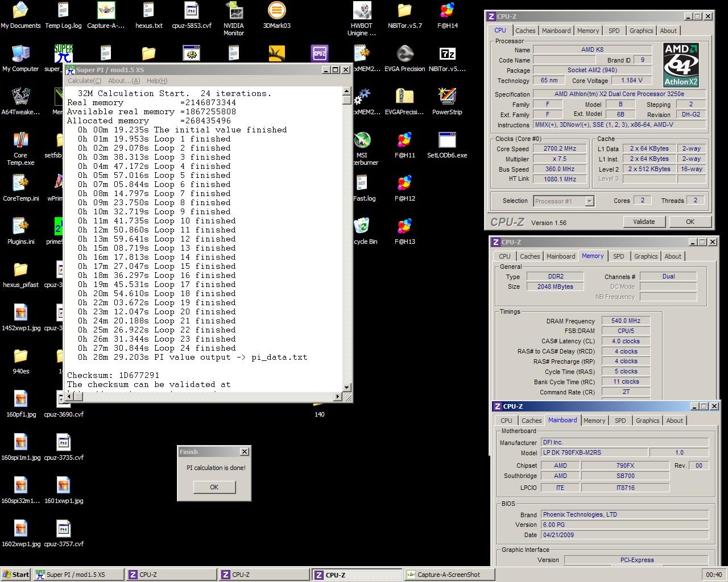This screenshot has width=728, height=582.
Task: Open the Plugins.ini file icon
Action: point(20,231)
